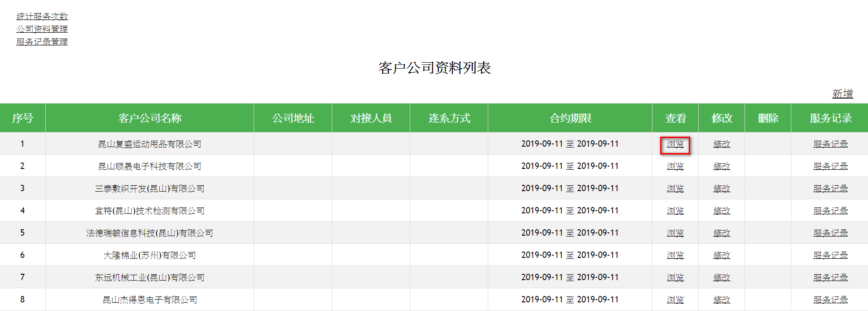Viewport: 868px width, 311px height.
Task: Go to 服务记录管理 page
Action: (42, 42)
